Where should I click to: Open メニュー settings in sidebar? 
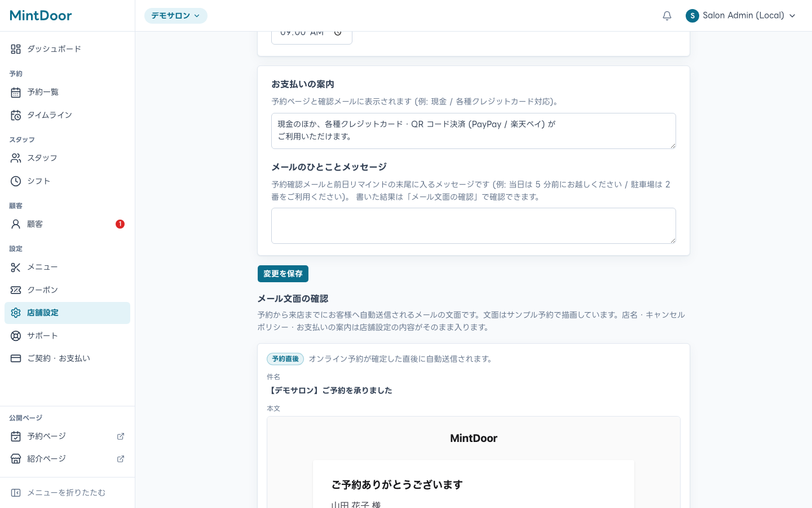click(67, 267)
